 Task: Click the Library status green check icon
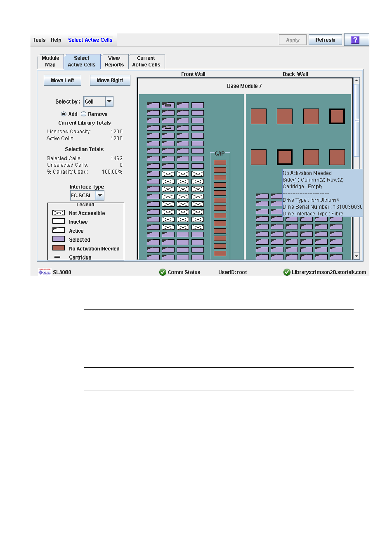point(287,272)
